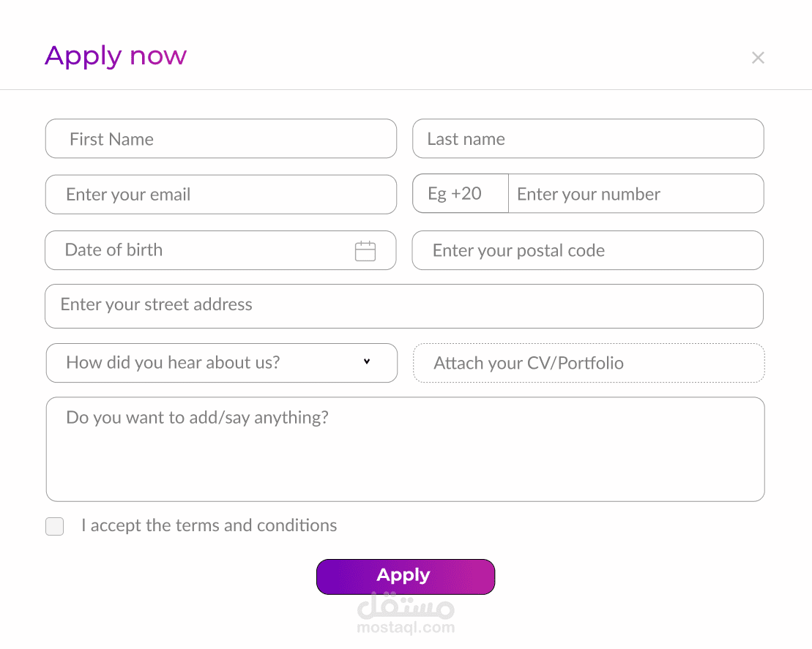The height and width of the screenshot is (649, 812).
Task: Focus the street address field
Action: 403,306
